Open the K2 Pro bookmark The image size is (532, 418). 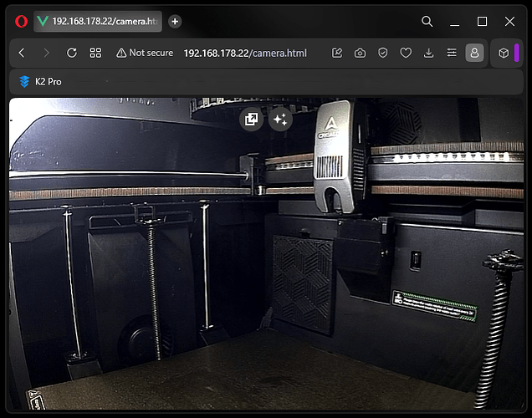[x=41, y=82]
